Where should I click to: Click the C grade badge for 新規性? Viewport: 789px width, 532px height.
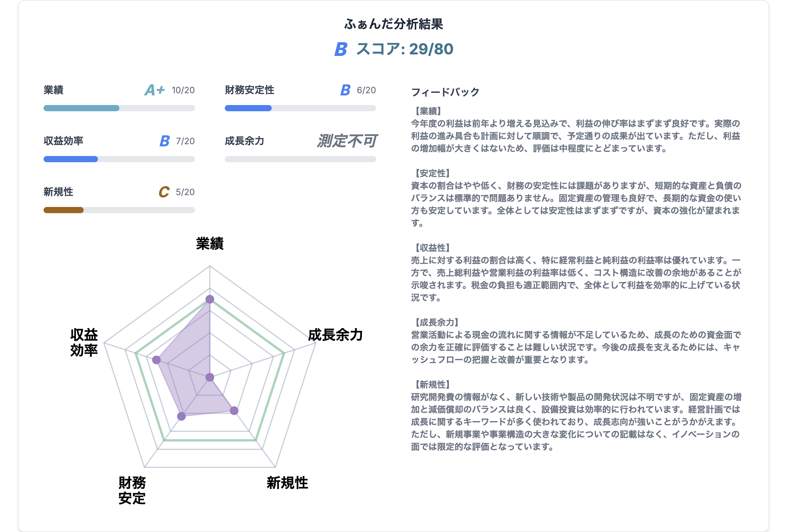[x=164, y=192]
